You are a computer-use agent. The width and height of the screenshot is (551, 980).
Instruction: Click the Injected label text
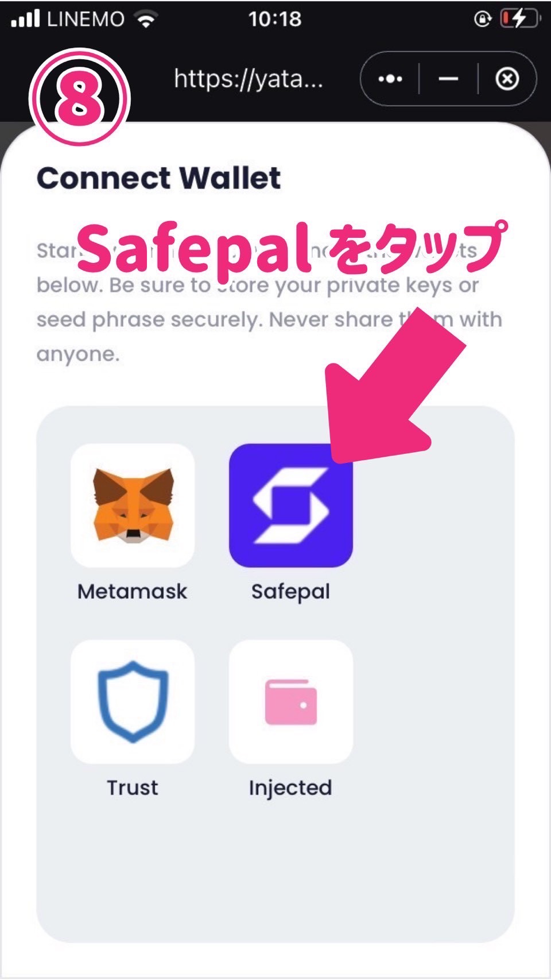pos(290,788)
